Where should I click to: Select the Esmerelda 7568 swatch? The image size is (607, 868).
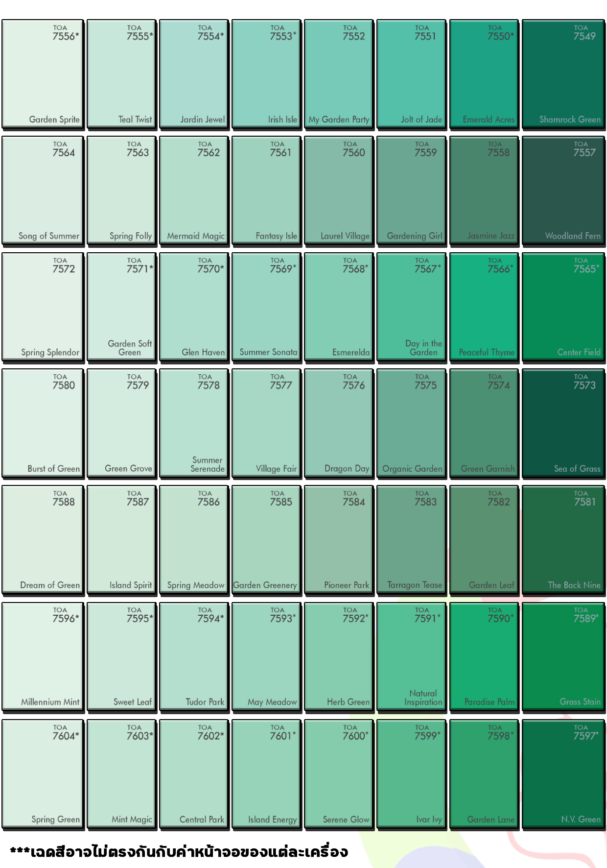click(x=339, y=307)
